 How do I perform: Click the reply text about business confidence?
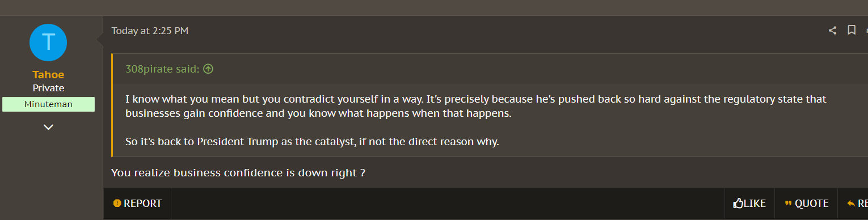pos(238,172)
